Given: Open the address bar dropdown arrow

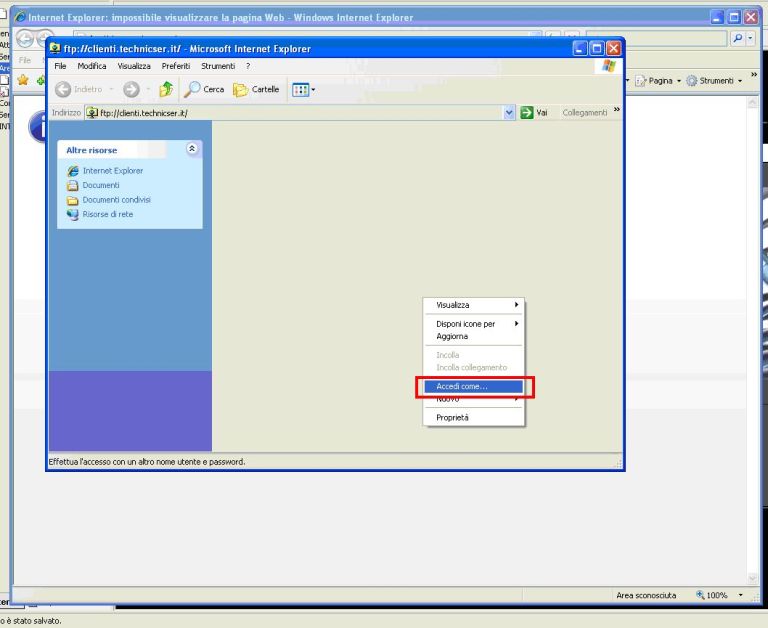Looking at the screenshot, I should coord(509,113).
